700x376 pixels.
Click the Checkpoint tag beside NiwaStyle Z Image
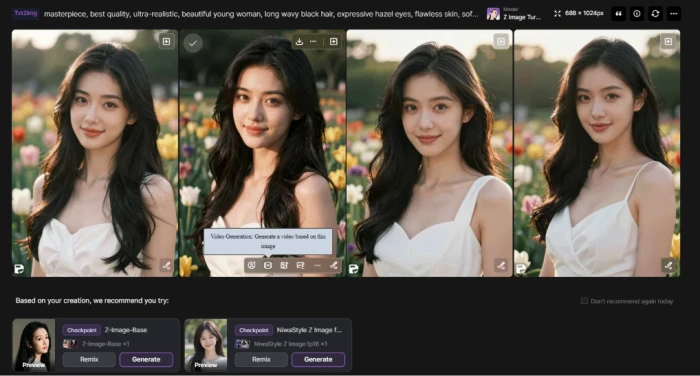click(254, 330)
